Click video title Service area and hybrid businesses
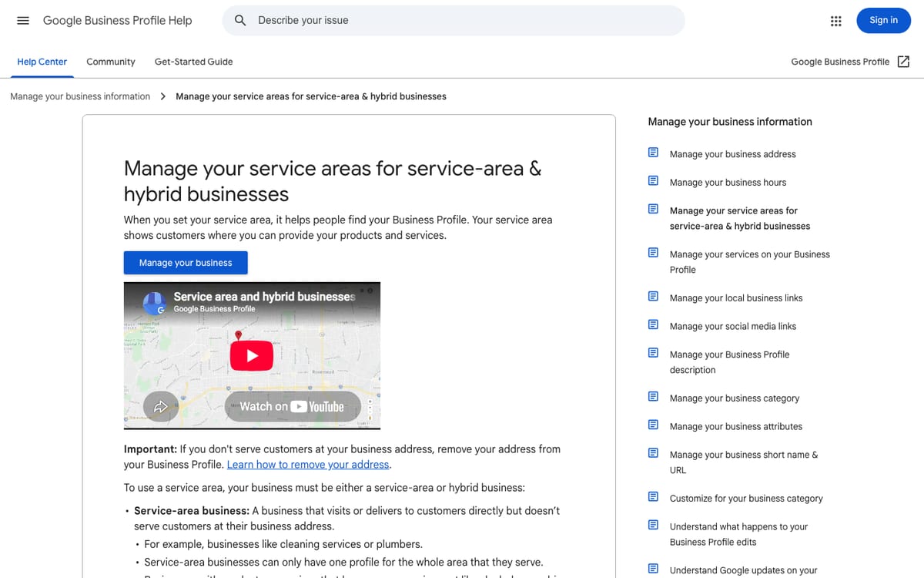The width and height of the screenshot is (924, 578). pos(264,297)
